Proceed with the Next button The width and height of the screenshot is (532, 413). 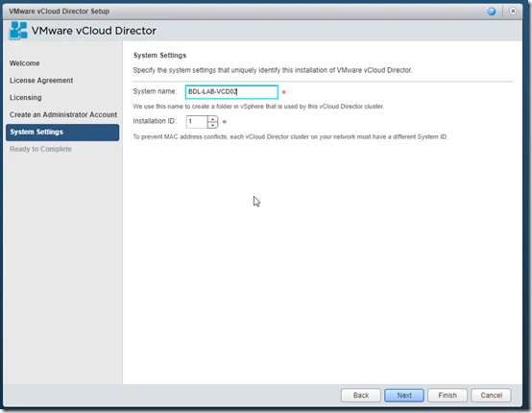pos(404,395)
